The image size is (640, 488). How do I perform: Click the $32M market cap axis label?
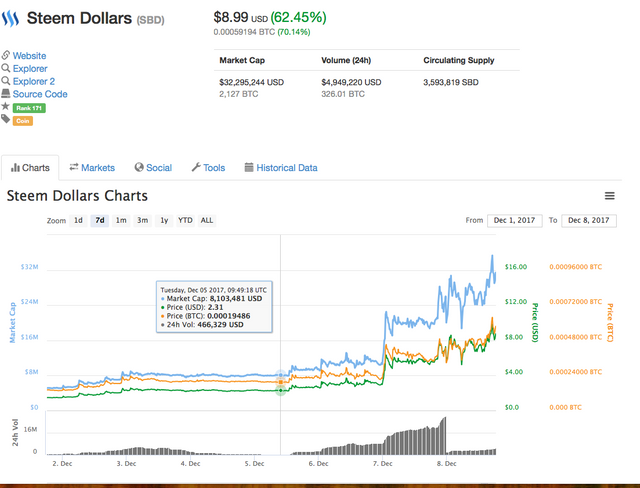coord(29,267)
